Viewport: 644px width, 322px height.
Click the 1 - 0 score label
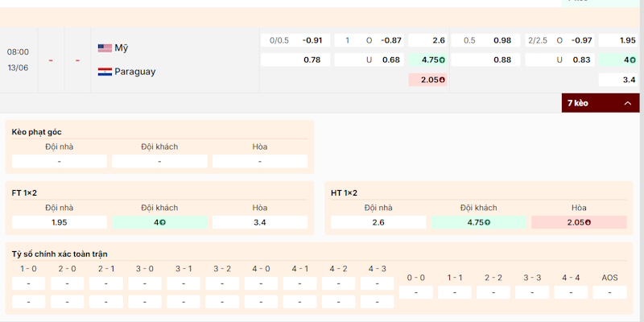point(28,269)
